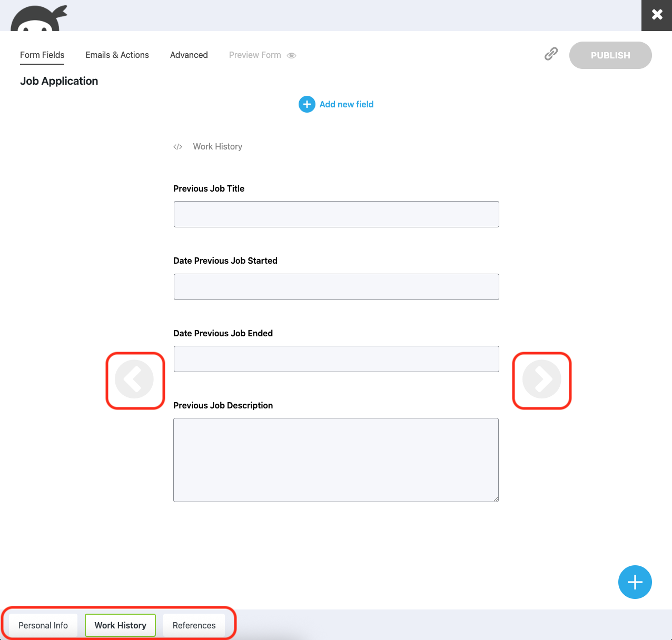Click the Previous Job Title input

[x=337, y=214]
